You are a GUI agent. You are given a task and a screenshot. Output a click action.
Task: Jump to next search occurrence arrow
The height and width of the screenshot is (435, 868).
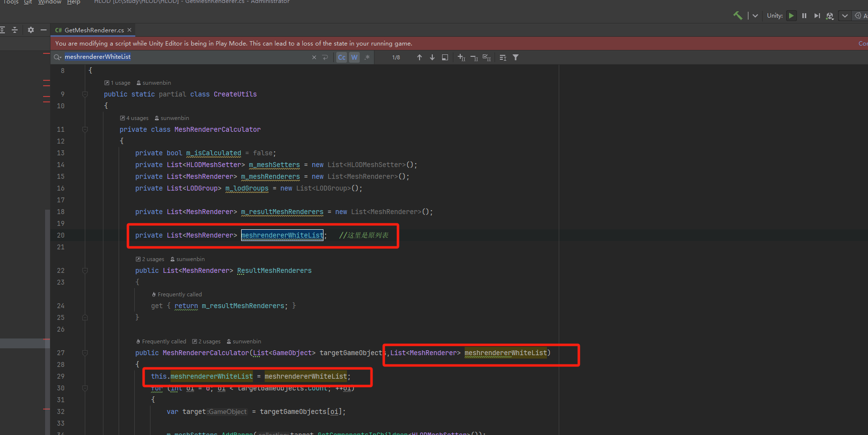click(432, 57)
